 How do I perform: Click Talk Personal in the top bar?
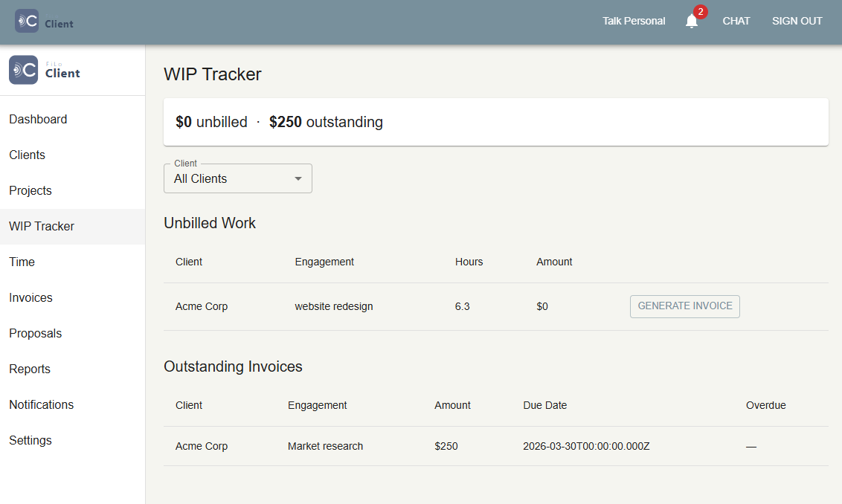pos(634,21)
